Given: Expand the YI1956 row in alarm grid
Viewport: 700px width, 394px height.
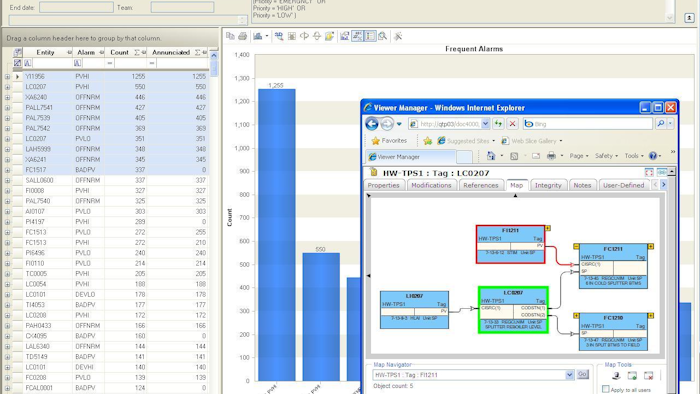Looking at the screenshot, I should pos(7,77).
